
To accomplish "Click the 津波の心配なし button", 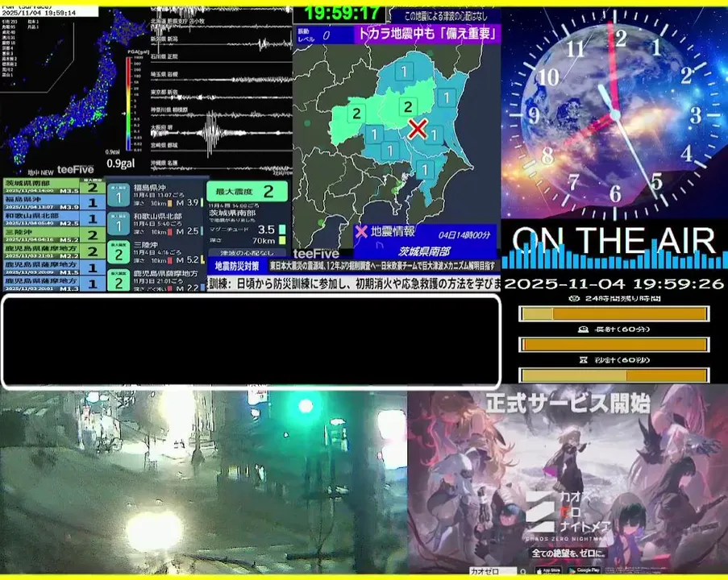I will (247, 253).
